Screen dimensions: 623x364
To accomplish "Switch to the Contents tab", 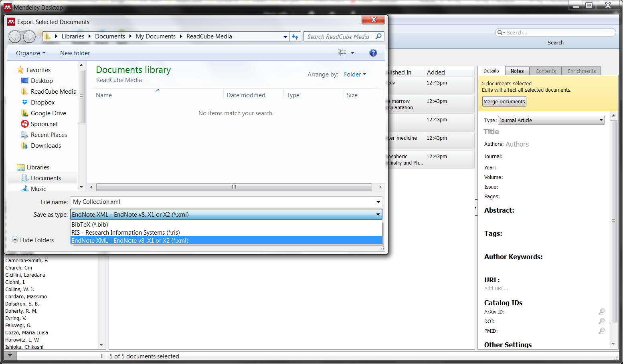I will 546,71.
